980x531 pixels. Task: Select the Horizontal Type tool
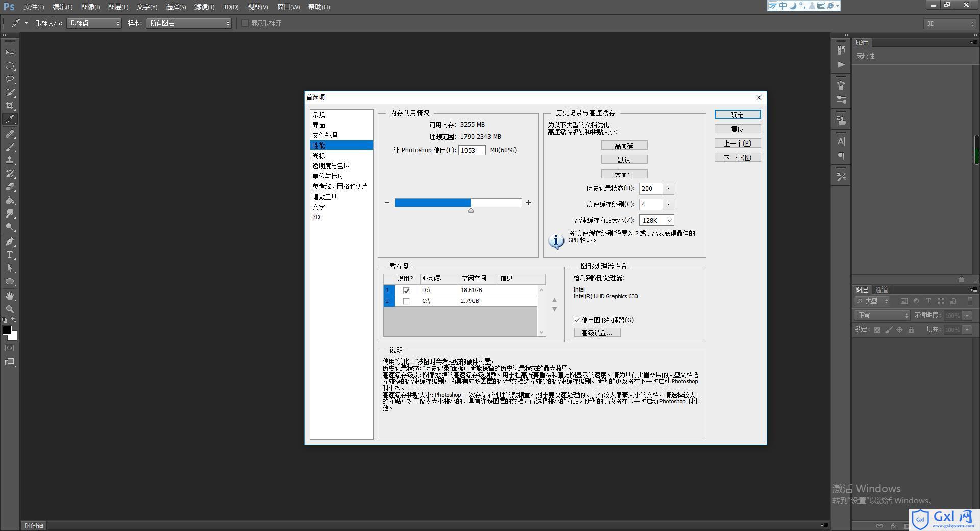coord(10,255)
